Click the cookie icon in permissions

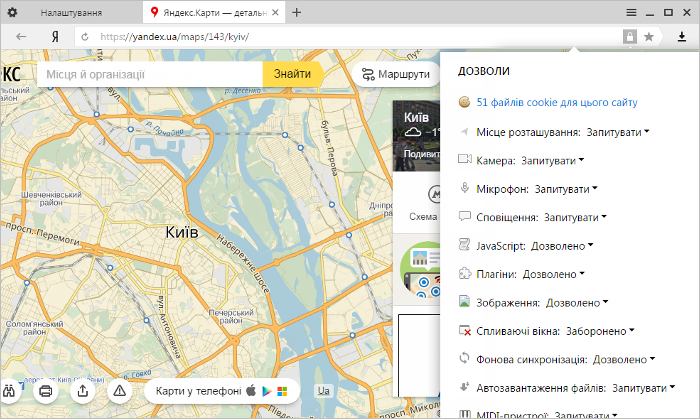coord(464,102)
